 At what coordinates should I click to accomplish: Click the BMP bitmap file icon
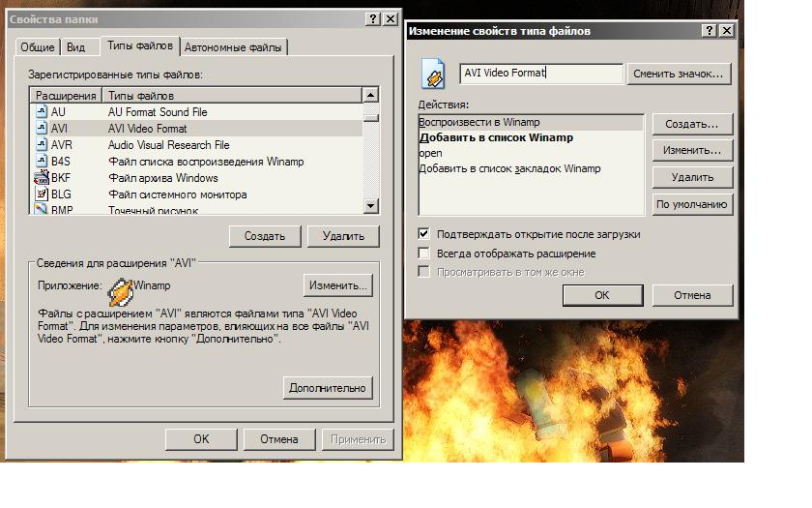(x=42, y=209)
